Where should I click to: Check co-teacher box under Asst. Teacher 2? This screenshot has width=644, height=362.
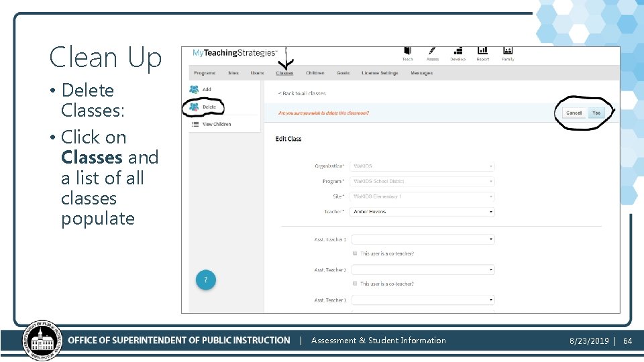355,283
